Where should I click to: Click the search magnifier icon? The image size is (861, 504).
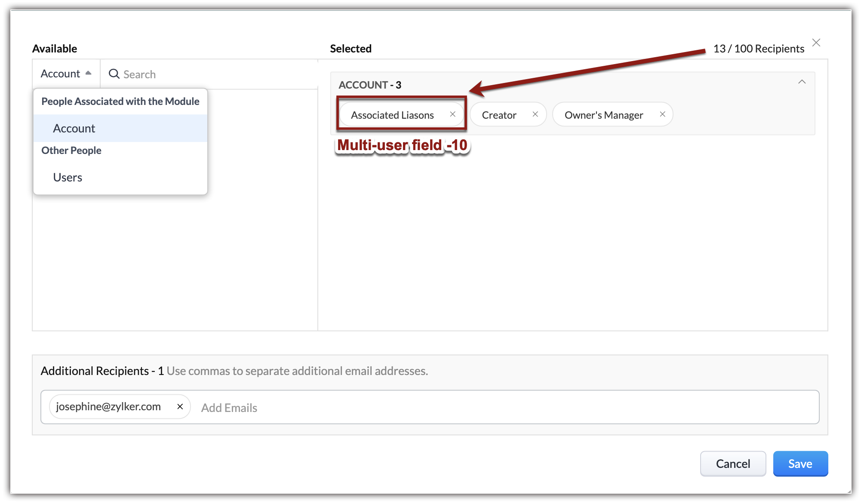point(114,74)
